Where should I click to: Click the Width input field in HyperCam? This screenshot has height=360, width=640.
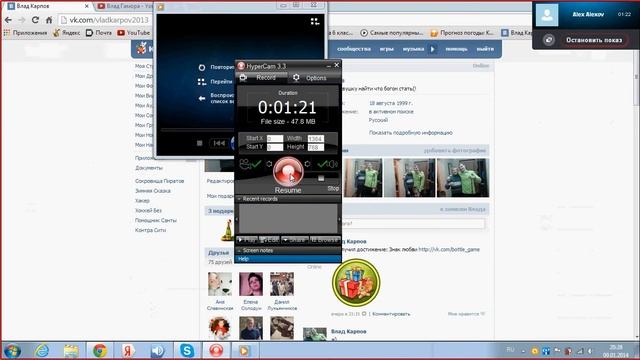click(x=316, y=138)
